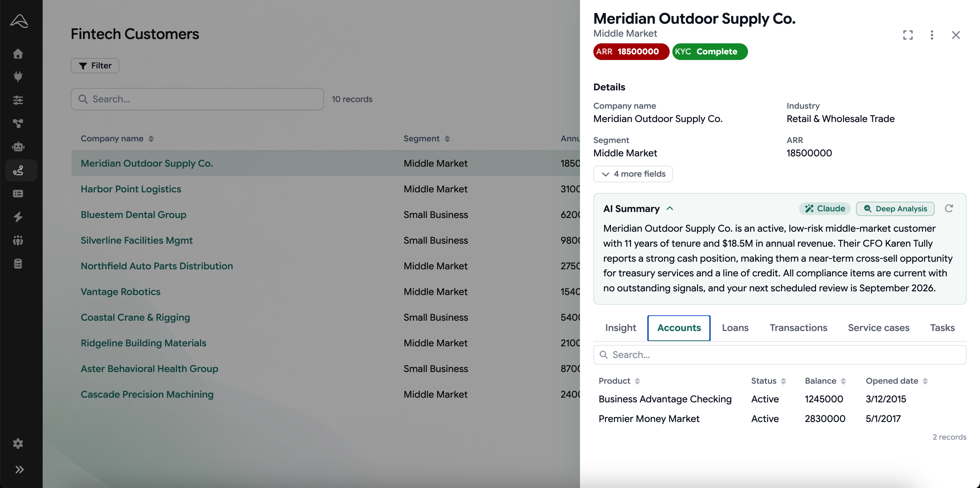Click the Filter button

click(95, 65)
